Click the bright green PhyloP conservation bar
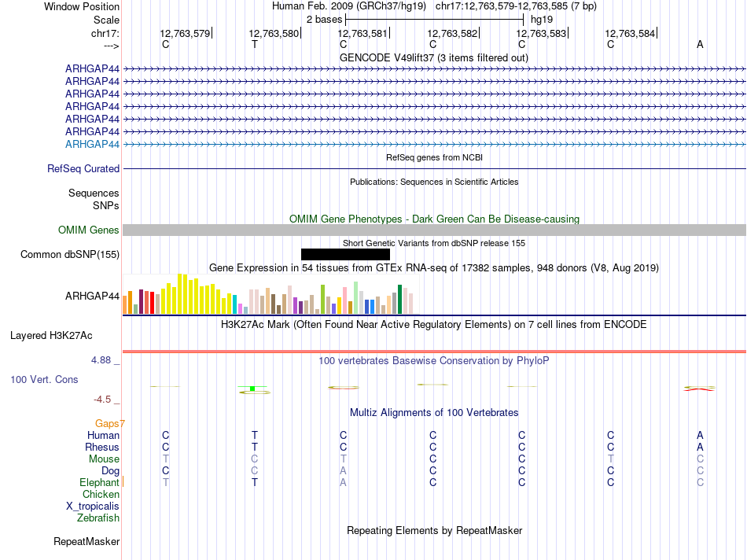 [252, 389]
